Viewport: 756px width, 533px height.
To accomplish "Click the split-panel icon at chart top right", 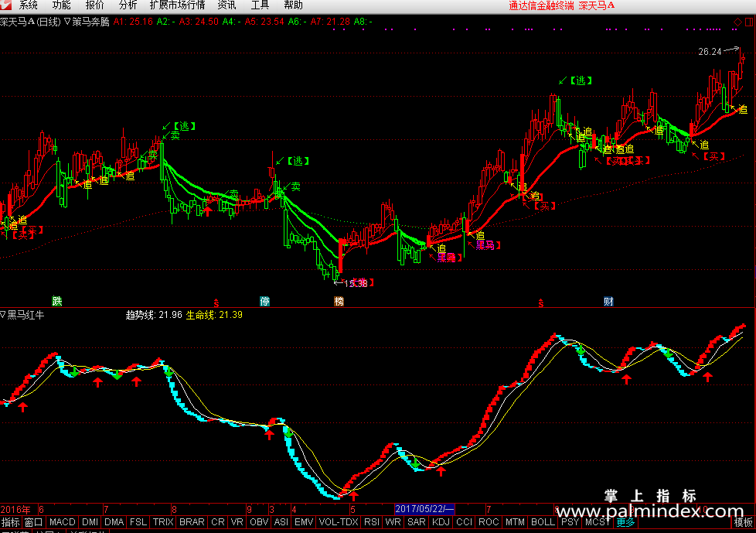I will 749,22.
